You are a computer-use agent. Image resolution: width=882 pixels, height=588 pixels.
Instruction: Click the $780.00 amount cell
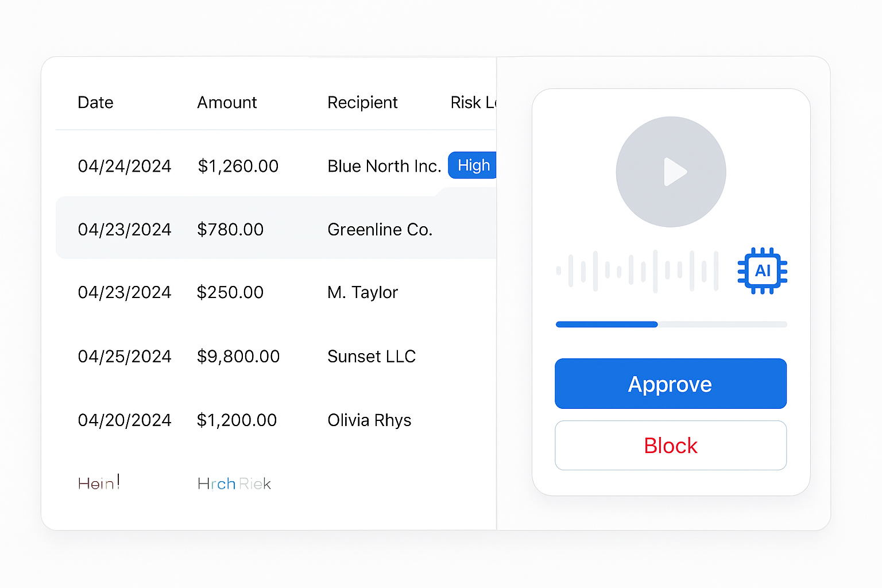(x=230, y=229)
